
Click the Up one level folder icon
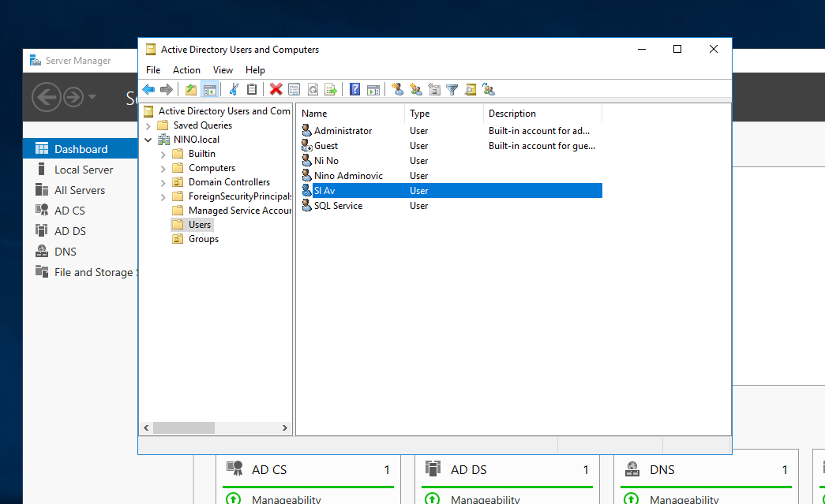[x=190, y=89]
